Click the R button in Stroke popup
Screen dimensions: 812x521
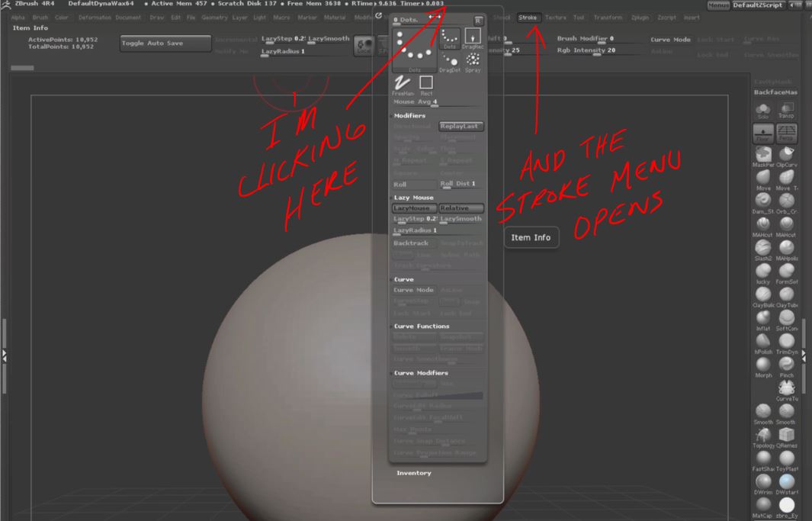(478, 21)
